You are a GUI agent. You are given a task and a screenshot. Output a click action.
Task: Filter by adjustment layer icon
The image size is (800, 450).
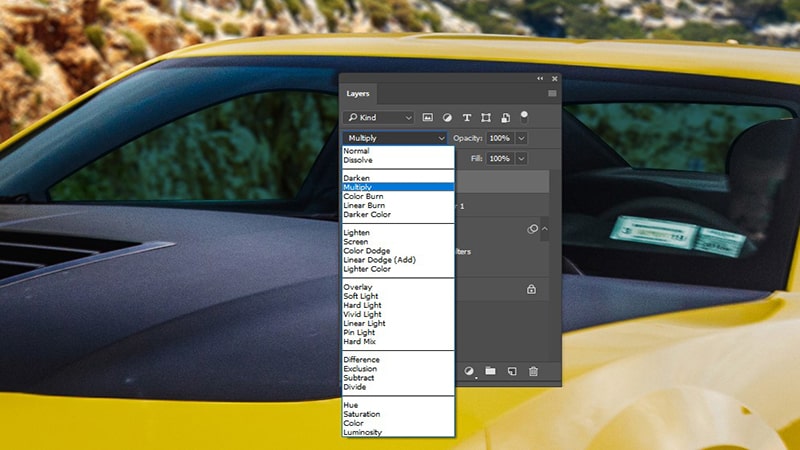pyautogui.click(x=447, y=117)
